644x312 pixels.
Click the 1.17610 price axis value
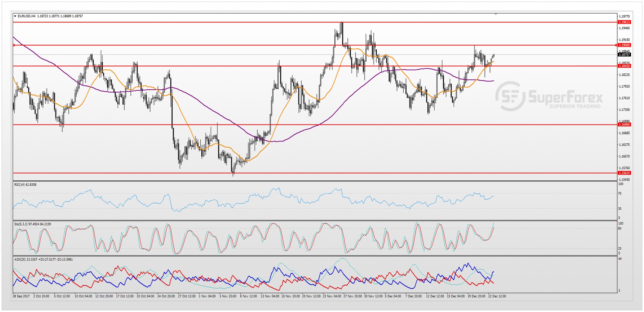[x=624, y=98]
